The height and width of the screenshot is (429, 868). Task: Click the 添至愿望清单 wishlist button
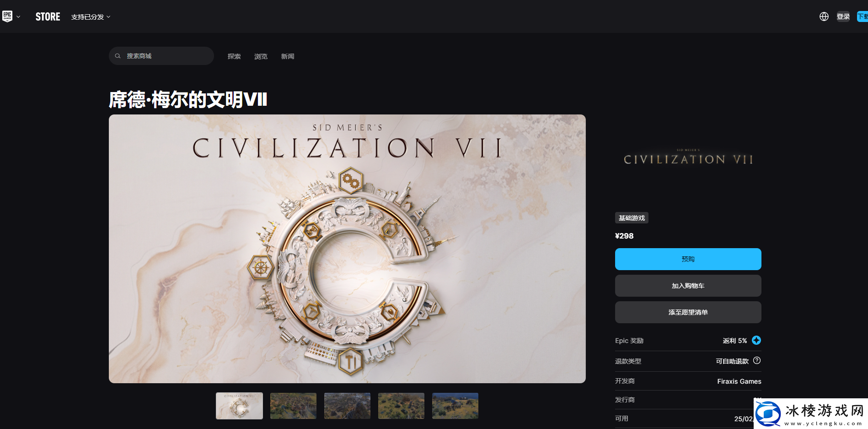point(688,312)
